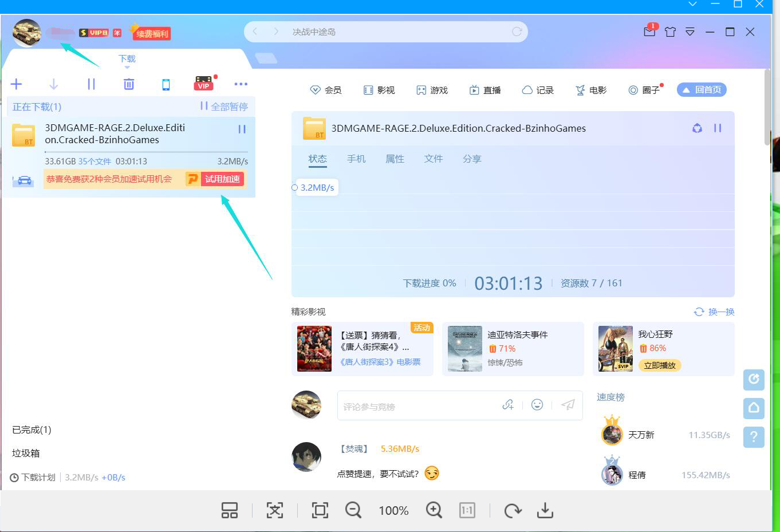This screenshot has width=780, height=532.
Task: Click the cloud icon on the task header
Action: point(697,128)
